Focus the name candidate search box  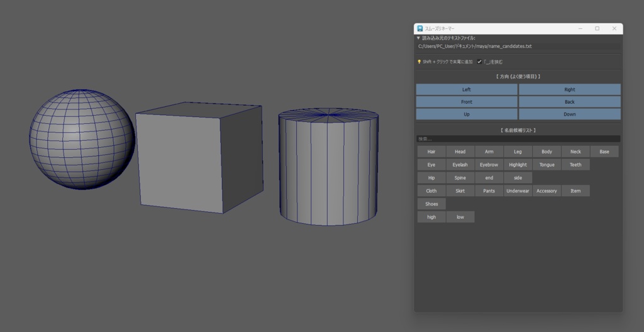(x=518, y=139)
